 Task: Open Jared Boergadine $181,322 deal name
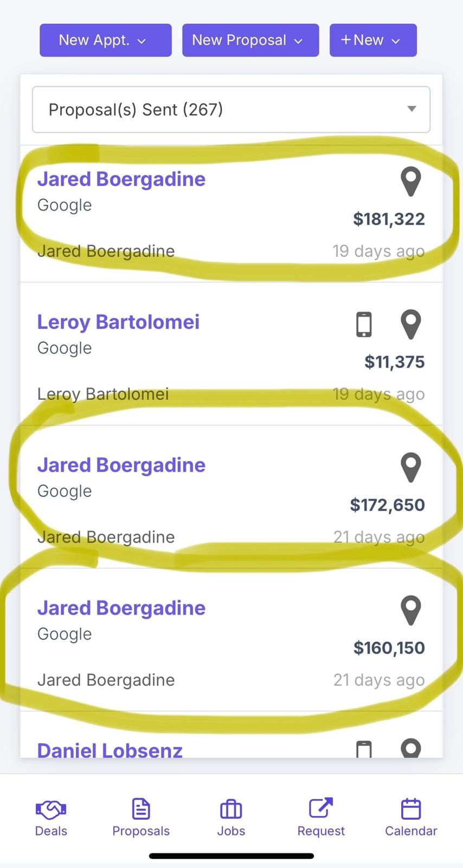(x=121, y=180)
